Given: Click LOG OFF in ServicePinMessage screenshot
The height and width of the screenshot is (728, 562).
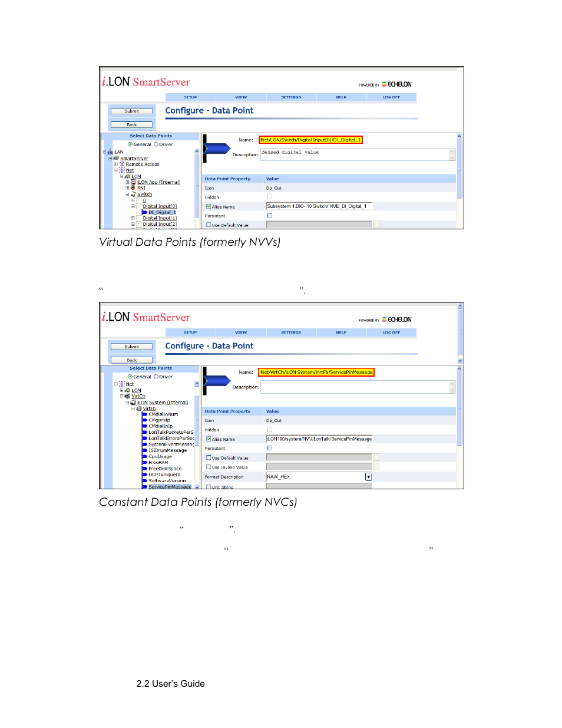Looking at the screenshot, I should coord(391,332).
